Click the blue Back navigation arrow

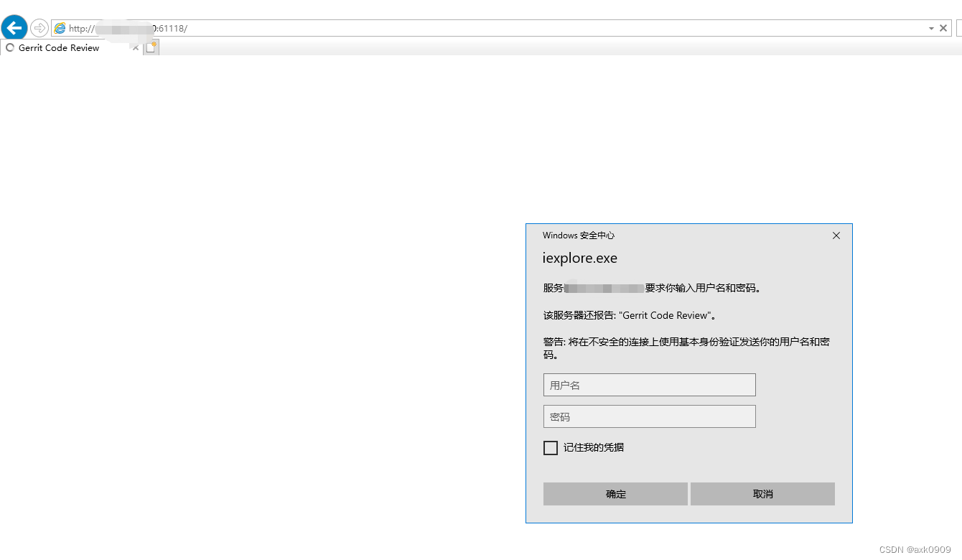coord(14,27)
